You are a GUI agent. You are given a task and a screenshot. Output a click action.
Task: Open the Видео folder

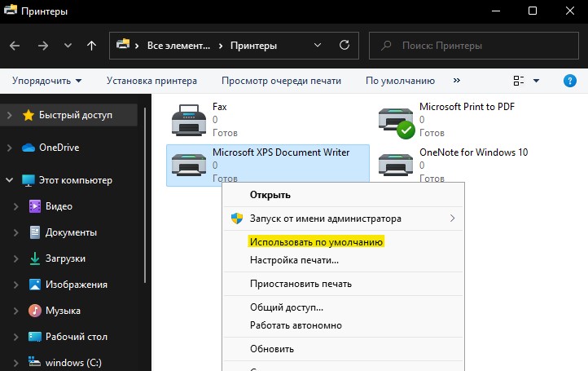[59, 206]
